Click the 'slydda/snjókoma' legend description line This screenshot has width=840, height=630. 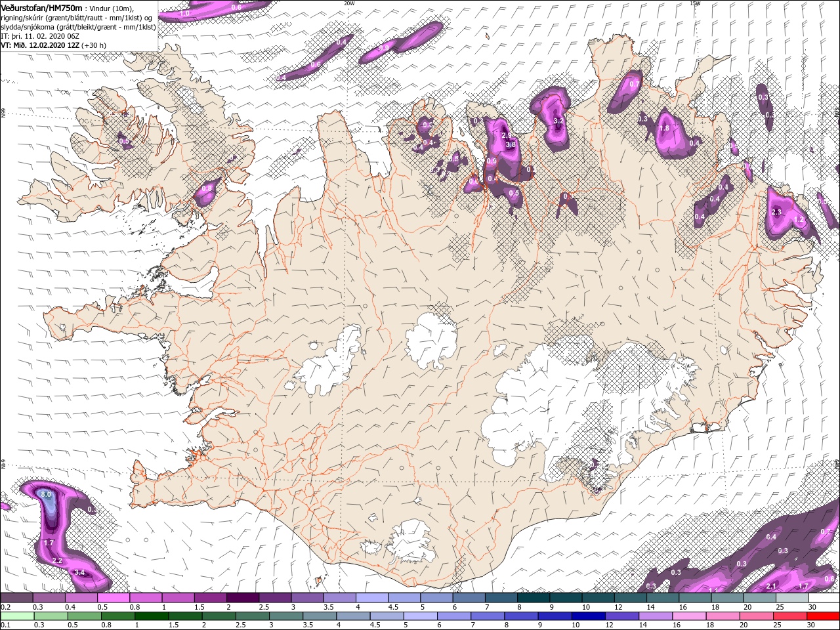tap(78, 27)
